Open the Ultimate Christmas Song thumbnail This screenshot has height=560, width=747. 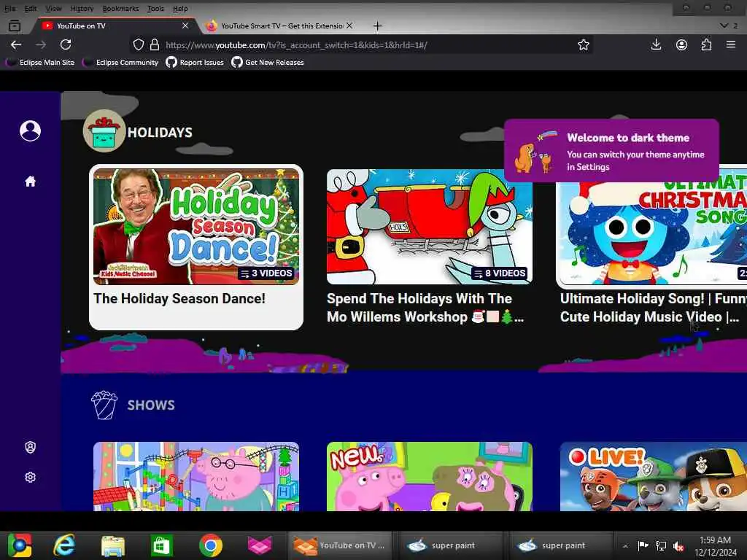point(653,233)
